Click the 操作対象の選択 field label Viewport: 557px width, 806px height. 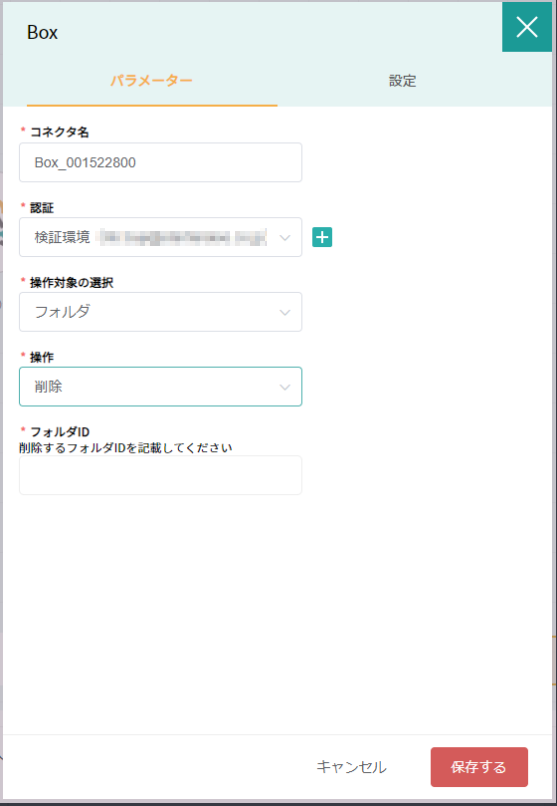[x=72, y=282]
